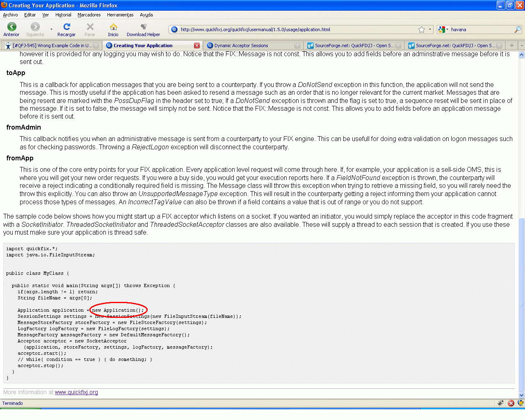
Task: Bookmark this page with the star icon
Action: point(422,30)
